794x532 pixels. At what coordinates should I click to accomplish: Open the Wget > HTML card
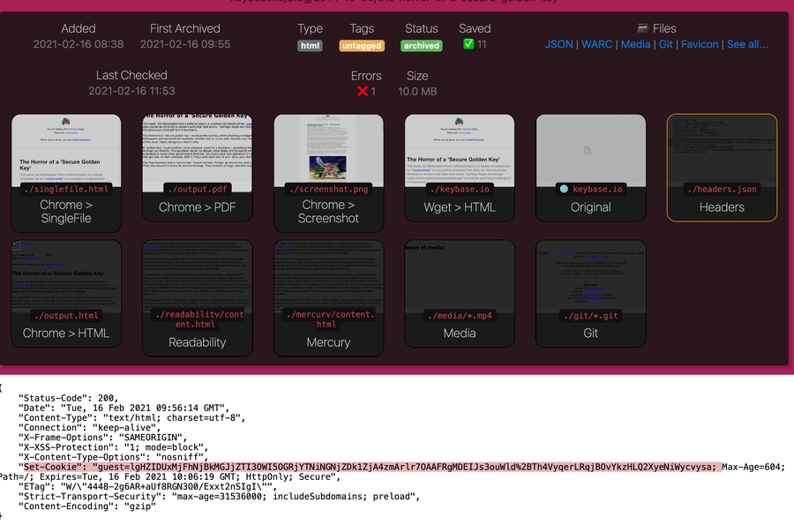[x=459, y=168]
